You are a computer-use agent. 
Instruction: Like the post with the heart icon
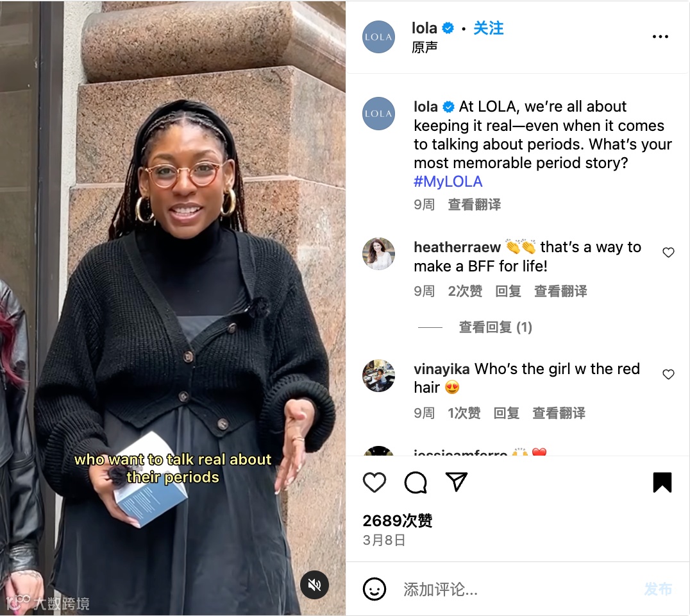[x=374, y=482]
